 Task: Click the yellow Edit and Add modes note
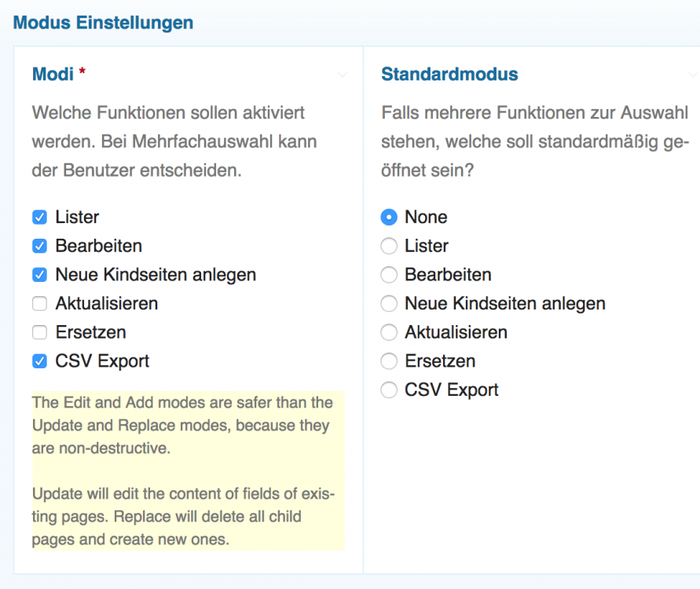pos(188,471)
